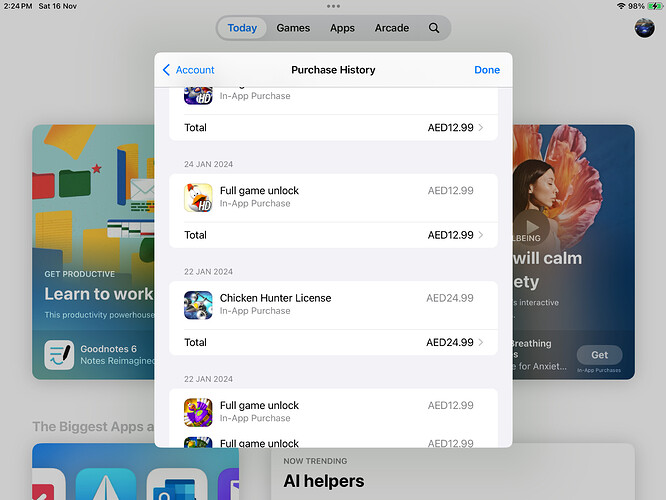Tap the Chicken Hunter License app icon
Screen dimensions: 666x500
pyautogui.click(x=198, y=305)
